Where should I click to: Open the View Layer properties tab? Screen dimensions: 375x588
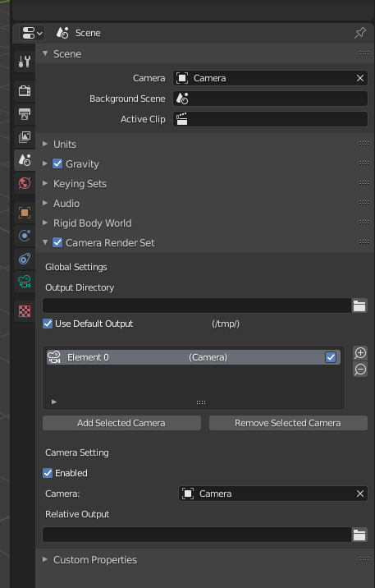[x=25, y=137]
